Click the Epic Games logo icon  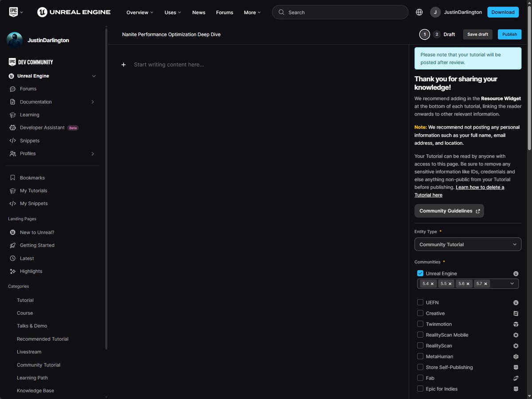tap(13, 12)
